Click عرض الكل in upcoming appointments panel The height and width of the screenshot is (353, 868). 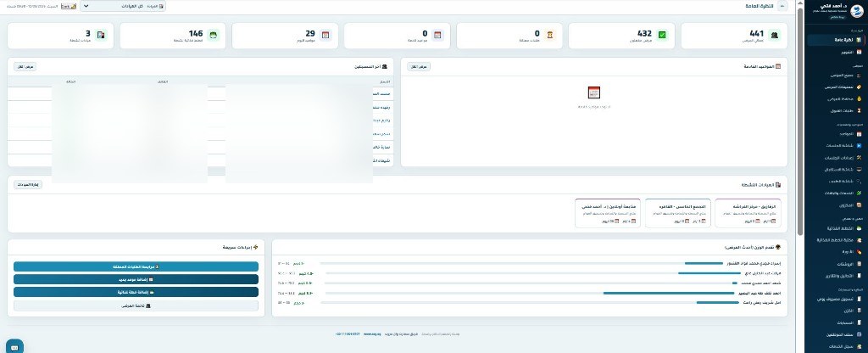pyautogui.click(x=419, y=66)
